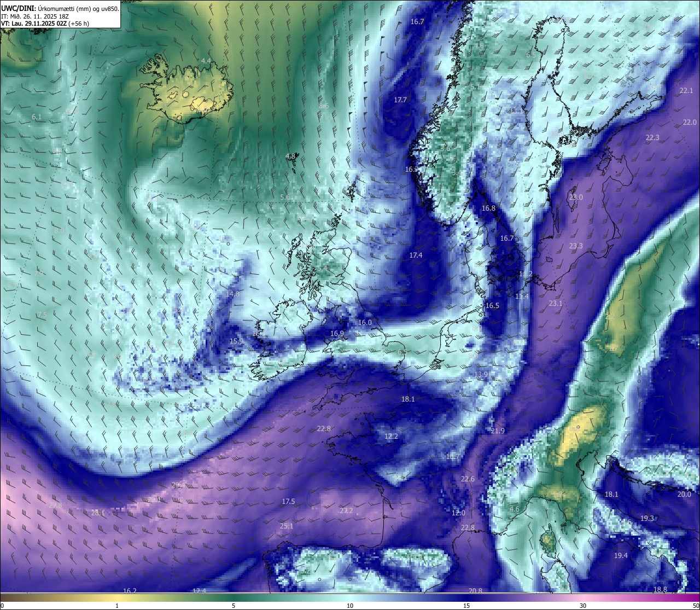Viewport: 700px width, 610px height.
Task: Click the 16.8 value label
Action: click(x=488, y=208)
